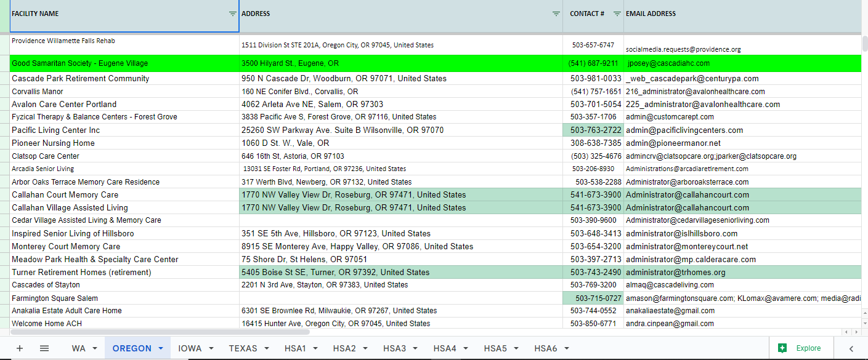Open the HSA3 tab dropdown arrow

(x=416, y=348)
